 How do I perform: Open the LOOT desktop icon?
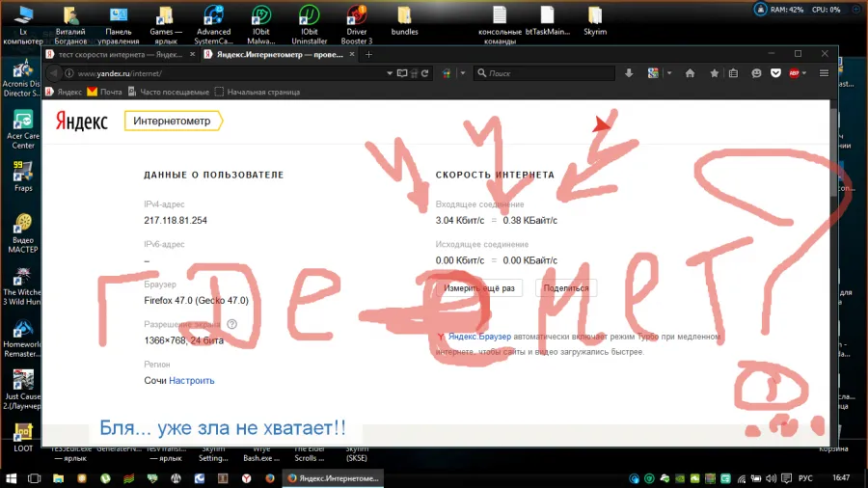point(23,438)
